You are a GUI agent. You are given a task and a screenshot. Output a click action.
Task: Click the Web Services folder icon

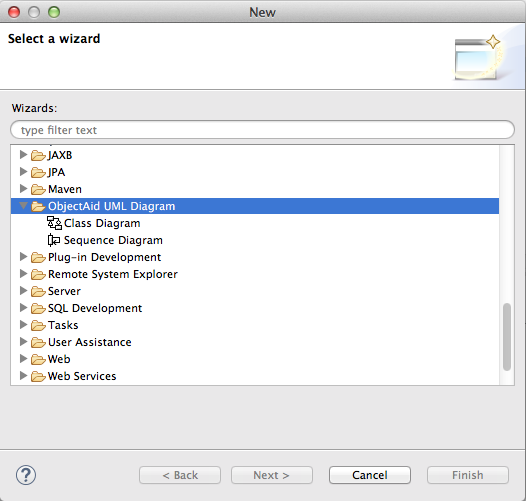pyautogui.click(x=38, y=376)
